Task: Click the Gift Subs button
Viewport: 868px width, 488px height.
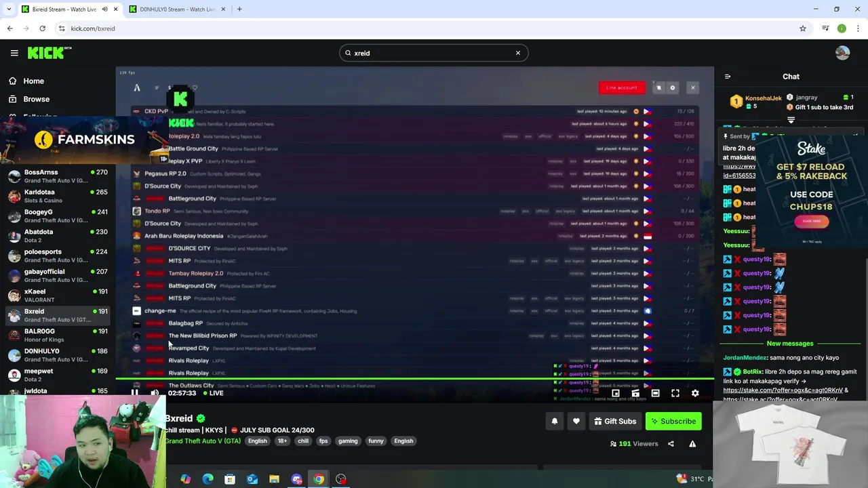Action: (615, 422)
